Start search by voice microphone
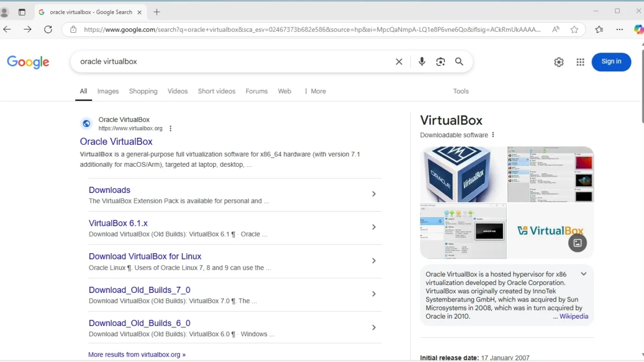644x362 pixels. click(422, 62)
